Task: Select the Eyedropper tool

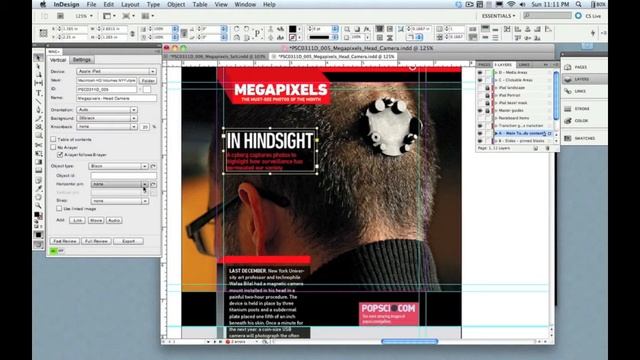Action: (38, 189)
